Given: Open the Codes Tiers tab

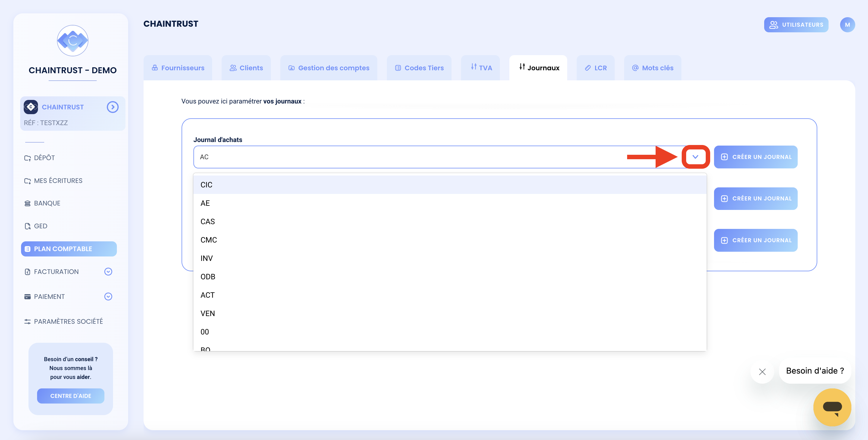Looking at the screenshot, I should tap(419, 68).
